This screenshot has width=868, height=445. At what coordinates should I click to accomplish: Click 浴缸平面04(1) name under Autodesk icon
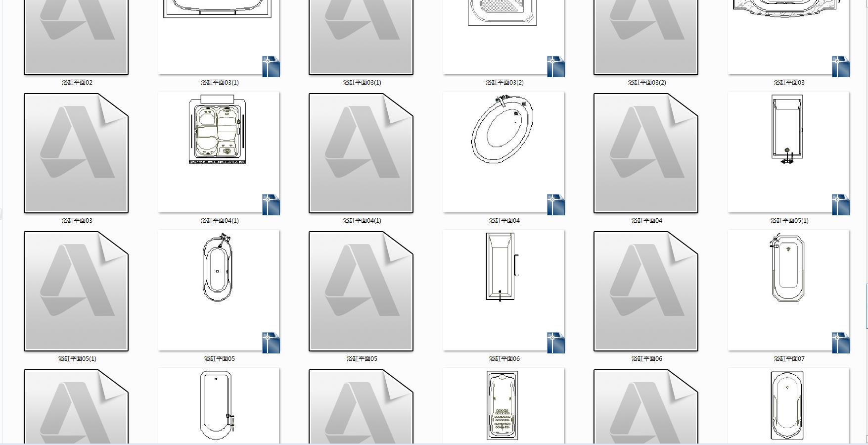(x=362, y=220)
